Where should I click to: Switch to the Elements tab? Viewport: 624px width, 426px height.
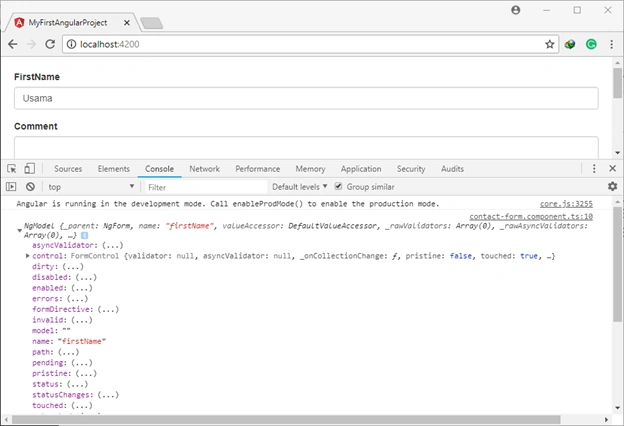point(114,169)
